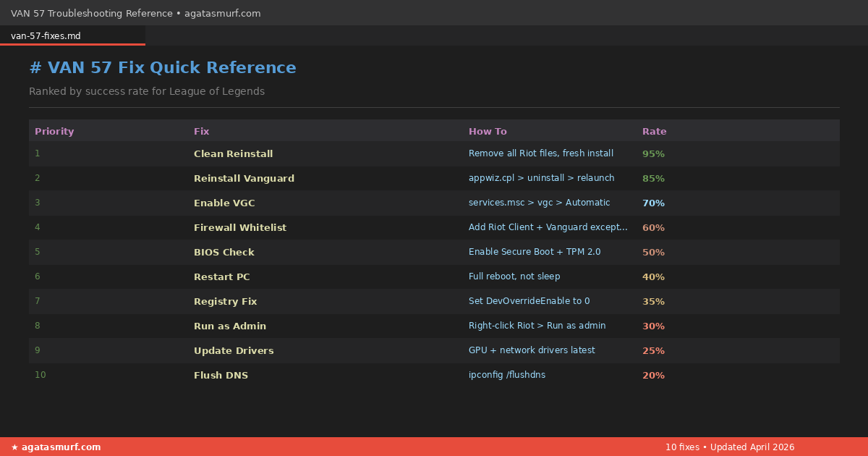Click the Fix column header
Image resolution: width=868 pixels, height=456 pixels.
[x=201, y=132]
